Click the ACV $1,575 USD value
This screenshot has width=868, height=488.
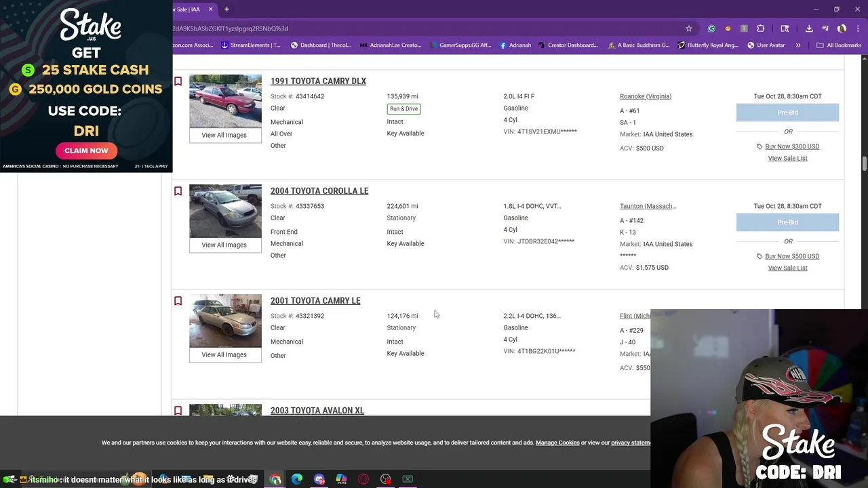click(x=652, y=268)
